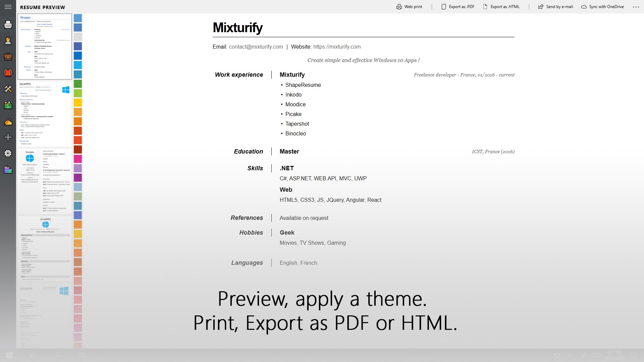Open the shopping bag store icon
644x362 pixels.
8,169
